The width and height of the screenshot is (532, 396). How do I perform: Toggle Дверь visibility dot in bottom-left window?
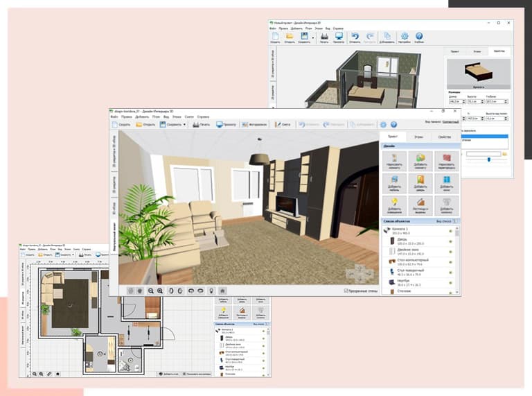(263, 338)
